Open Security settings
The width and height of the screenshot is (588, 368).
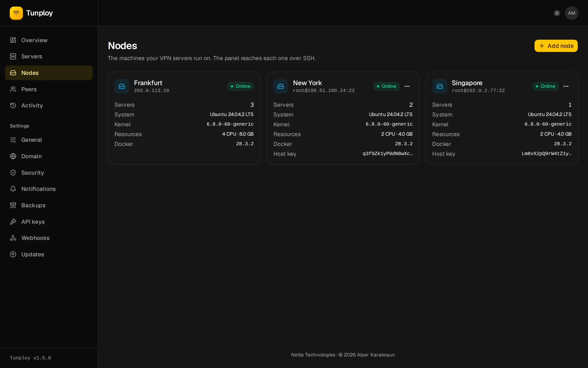click(x=49, y=173)
